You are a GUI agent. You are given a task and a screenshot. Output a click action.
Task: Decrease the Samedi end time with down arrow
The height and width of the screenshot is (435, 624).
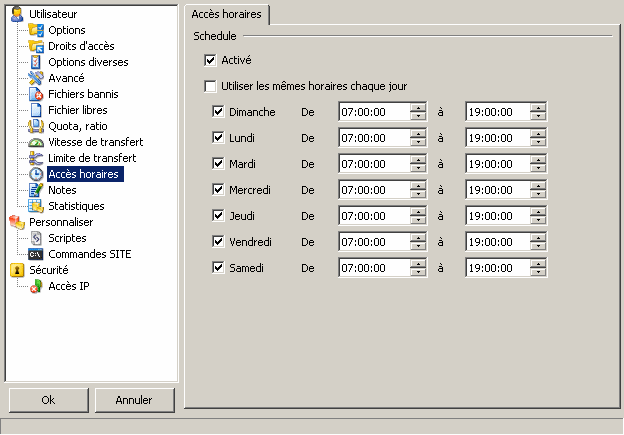[538, 272]
